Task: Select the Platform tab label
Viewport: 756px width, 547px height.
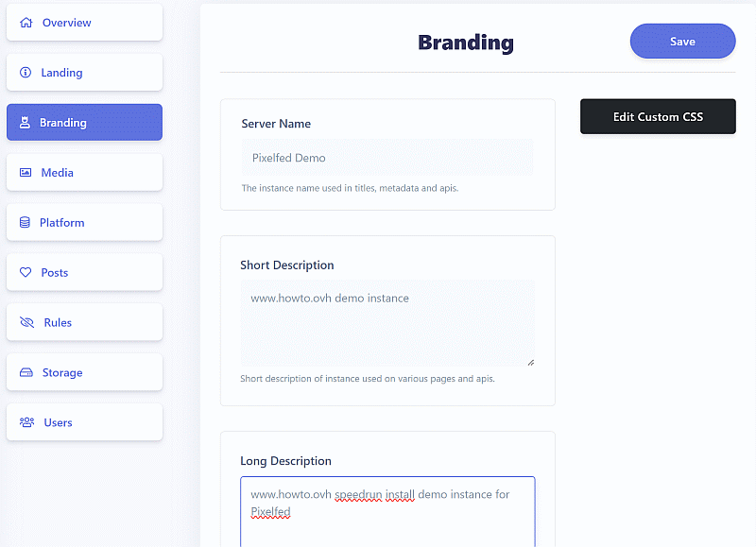Action: pos(62,223)
